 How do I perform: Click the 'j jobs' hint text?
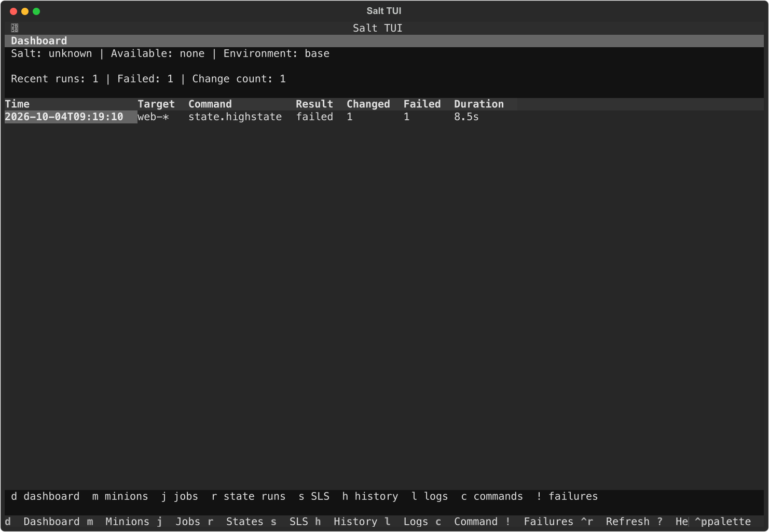pyautogui.click(x=180, y=497)
